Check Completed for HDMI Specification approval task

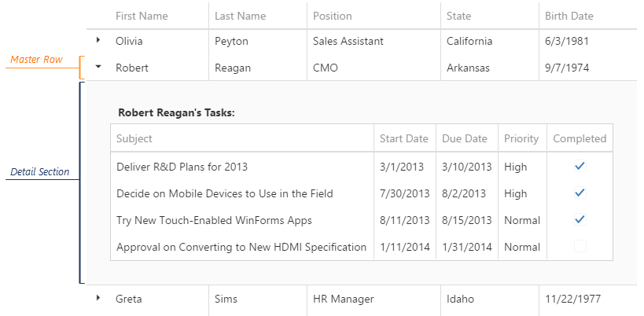[x=580, y=246]
